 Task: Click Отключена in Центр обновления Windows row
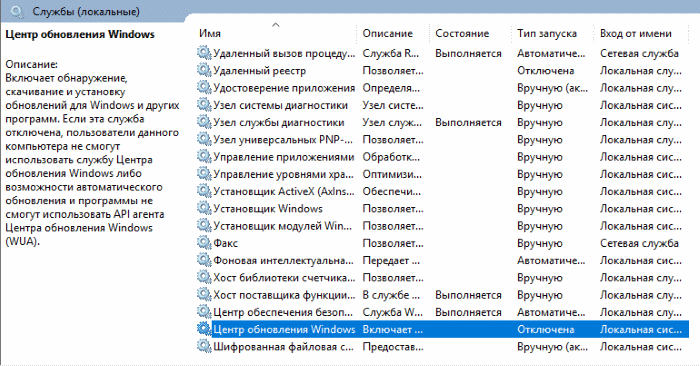click(x=546, y=329)
